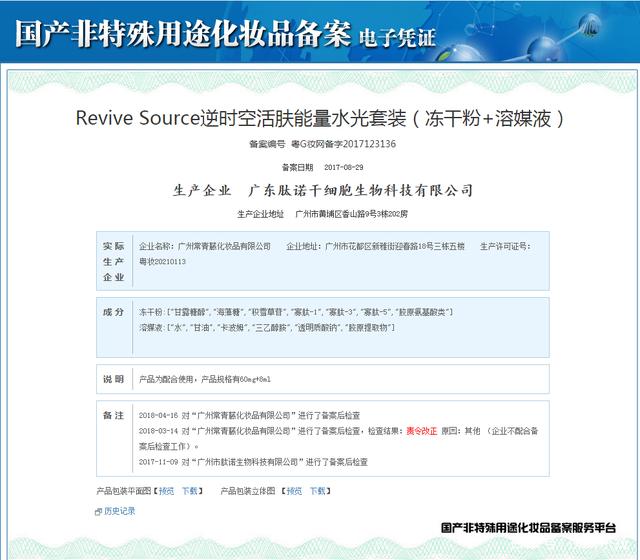Click the 产品包装立体图 label

point(248,491)
